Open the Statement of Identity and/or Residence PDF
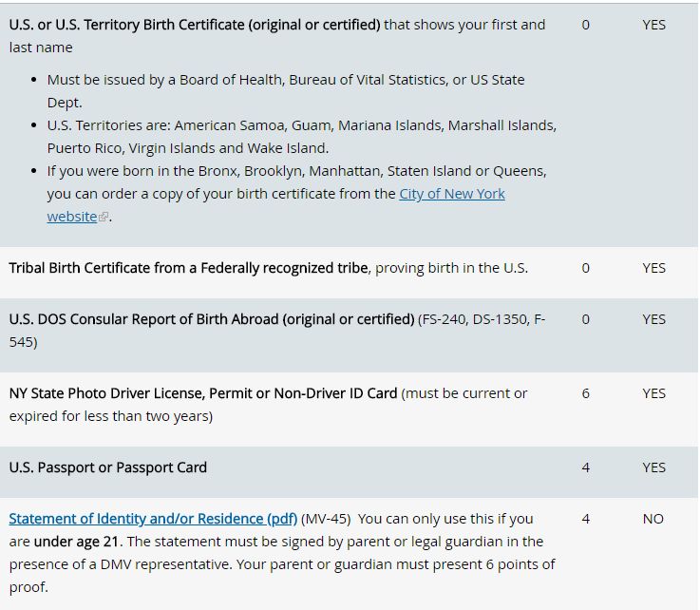Viewport: 700px width, 610px height. 153,519
